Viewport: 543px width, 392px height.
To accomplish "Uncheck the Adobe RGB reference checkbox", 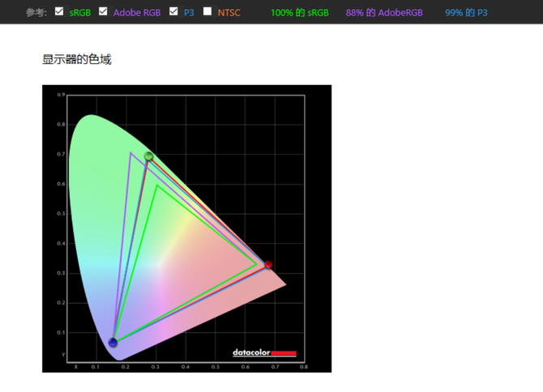I will (x=103, y=12).
